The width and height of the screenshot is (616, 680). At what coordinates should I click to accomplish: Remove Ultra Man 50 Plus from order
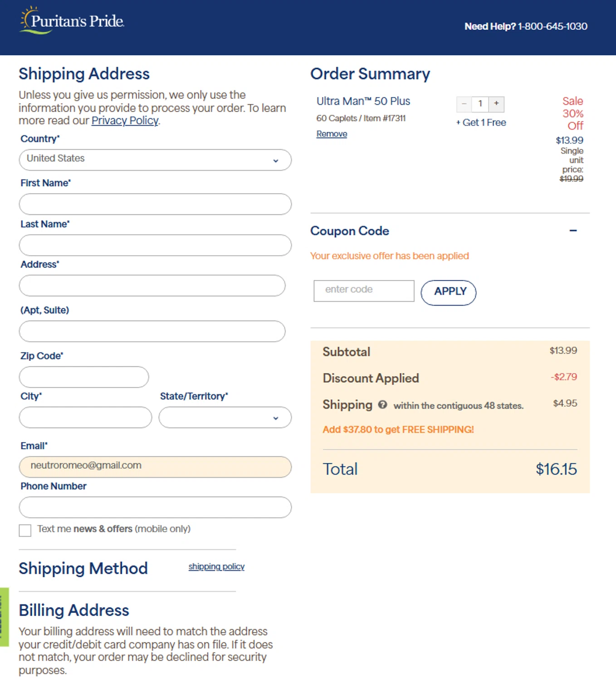[x=332, y=134]
